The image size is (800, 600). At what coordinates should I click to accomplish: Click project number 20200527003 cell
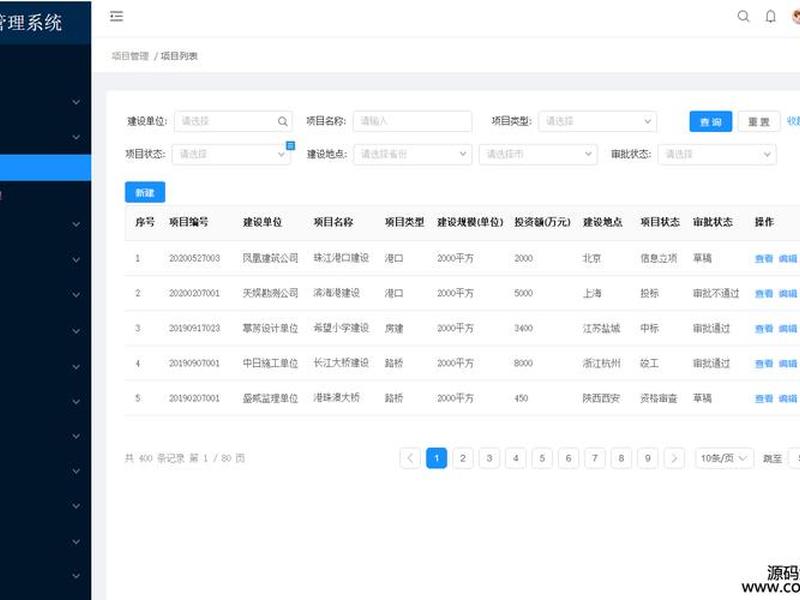click(x=194, y=258)
